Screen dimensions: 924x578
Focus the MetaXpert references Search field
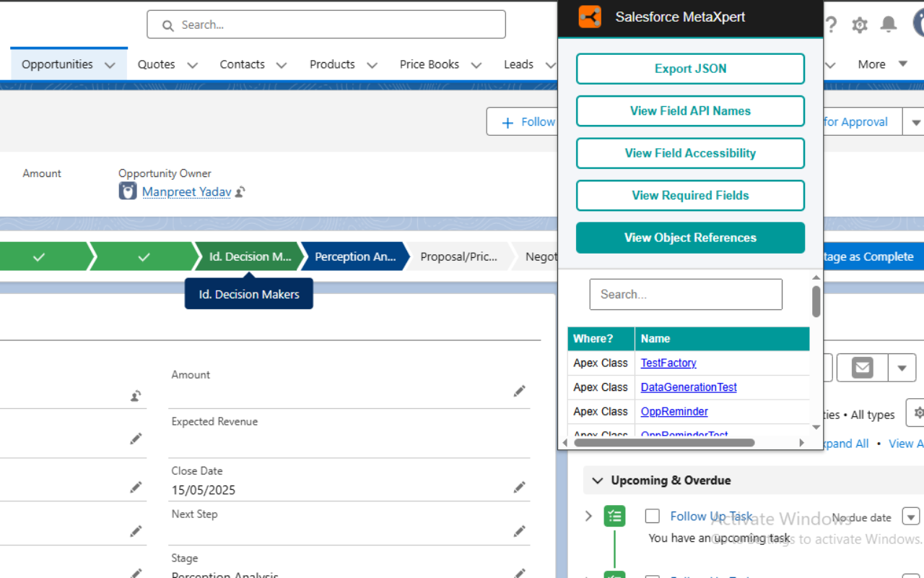(686, 294)
